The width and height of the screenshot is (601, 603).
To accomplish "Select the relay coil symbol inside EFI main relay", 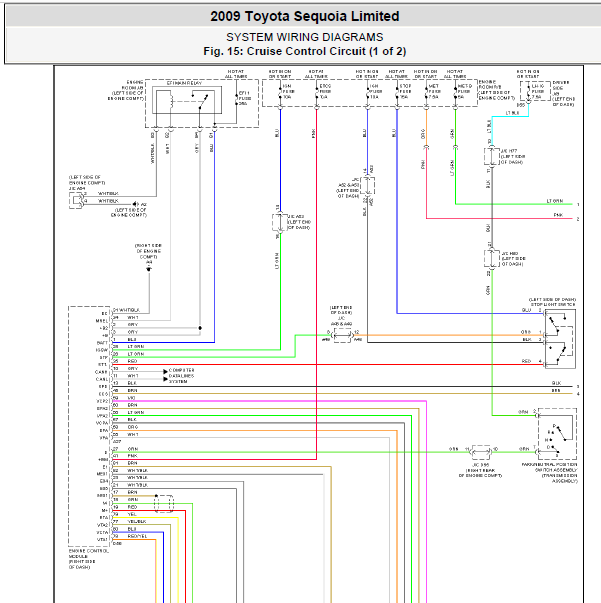I will coord(169,102).
